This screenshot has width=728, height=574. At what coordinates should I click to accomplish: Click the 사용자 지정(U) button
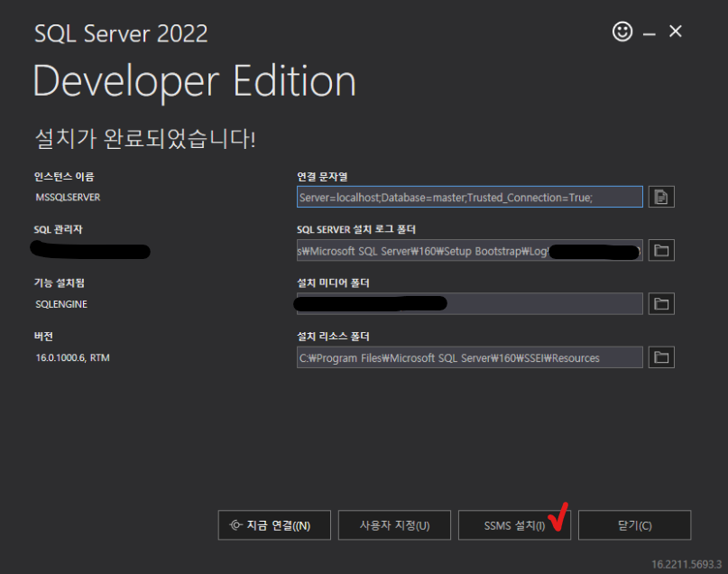pyautogui.click(x=394, y=525)
